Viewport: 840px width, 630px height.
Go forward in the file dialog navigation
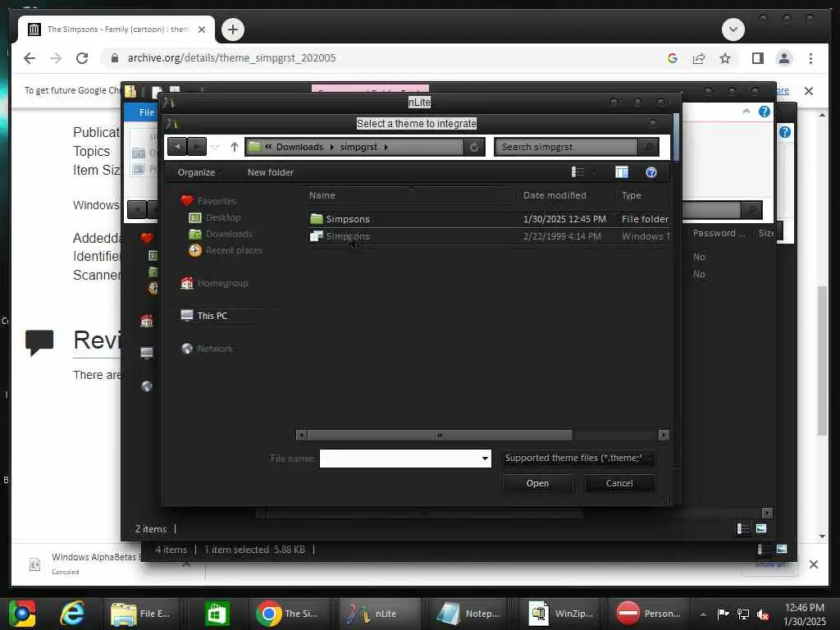(x=197, y=146)
